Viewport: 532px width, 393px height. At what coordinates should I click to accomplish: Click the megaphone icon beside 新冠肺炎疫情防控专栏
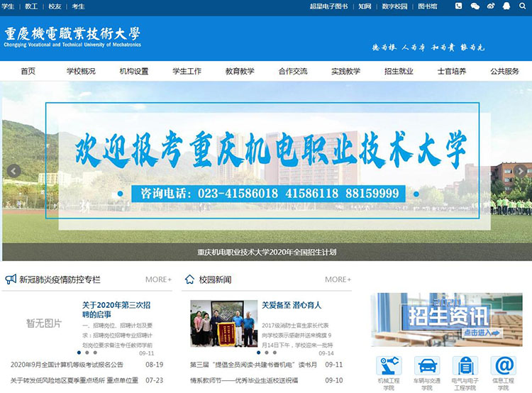point(11,279)
